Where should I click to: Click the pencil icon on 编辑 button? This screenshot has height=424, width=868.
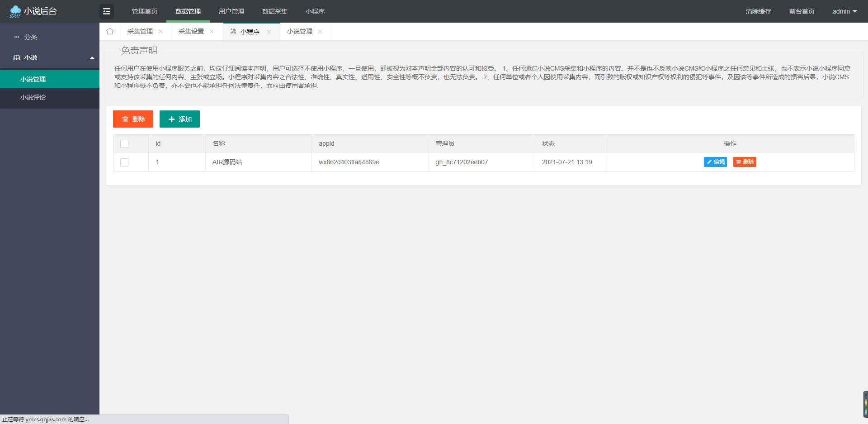point(708,162)
